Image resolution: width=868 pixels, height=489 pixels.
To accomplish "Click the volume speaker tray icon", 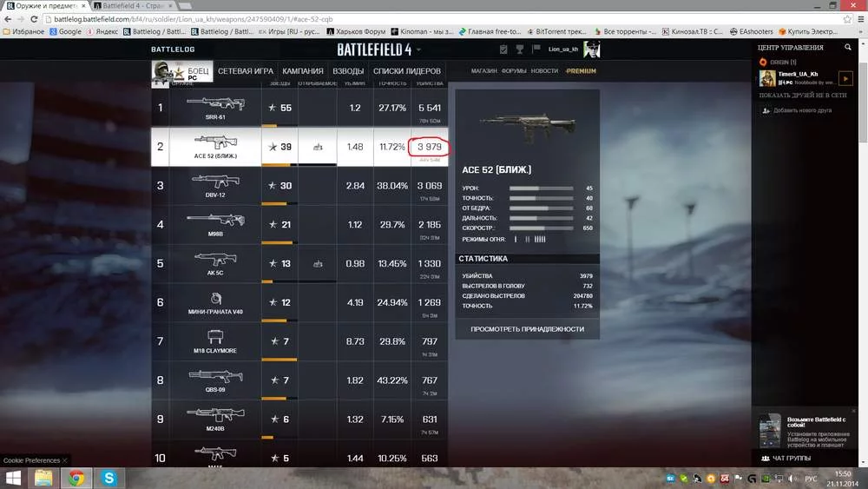I will click(793, 479).
